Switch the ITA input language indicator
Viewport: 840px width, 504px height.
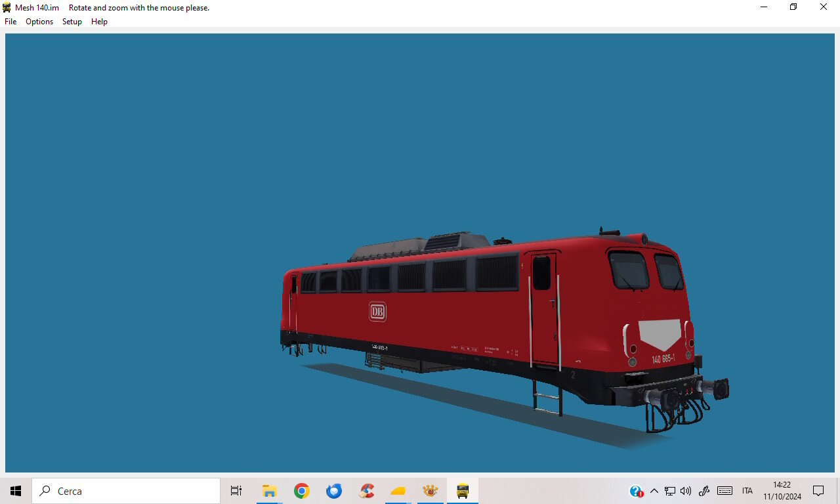[x=747, y=491]
